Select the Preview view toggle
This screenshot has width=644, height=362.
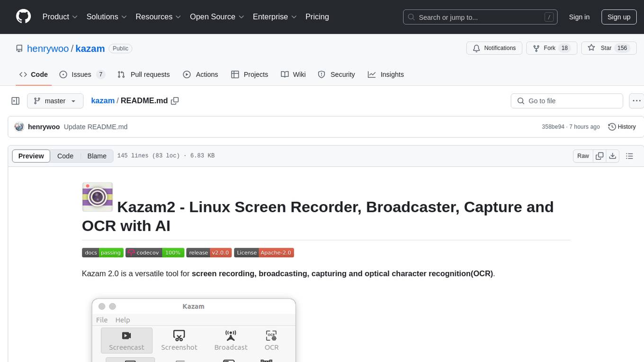click(x=31, y=156)
